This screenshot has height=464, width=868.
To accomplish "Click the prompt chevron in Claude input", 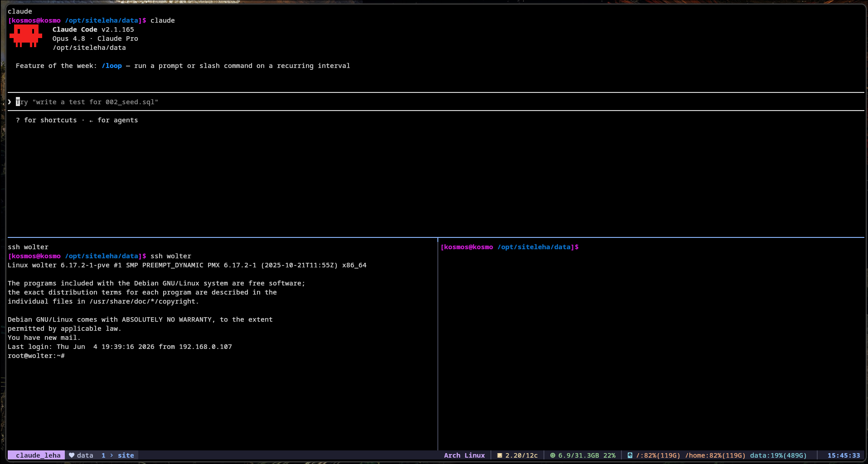I will [10, 102].
